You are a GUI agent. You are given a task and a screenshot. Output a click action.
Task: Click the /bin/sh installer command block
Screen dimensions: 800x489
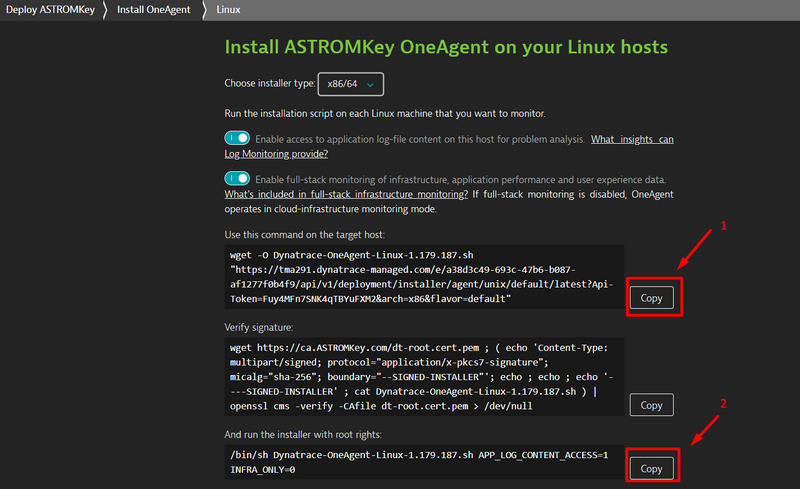pyautogui.click(x=420, y=461)
